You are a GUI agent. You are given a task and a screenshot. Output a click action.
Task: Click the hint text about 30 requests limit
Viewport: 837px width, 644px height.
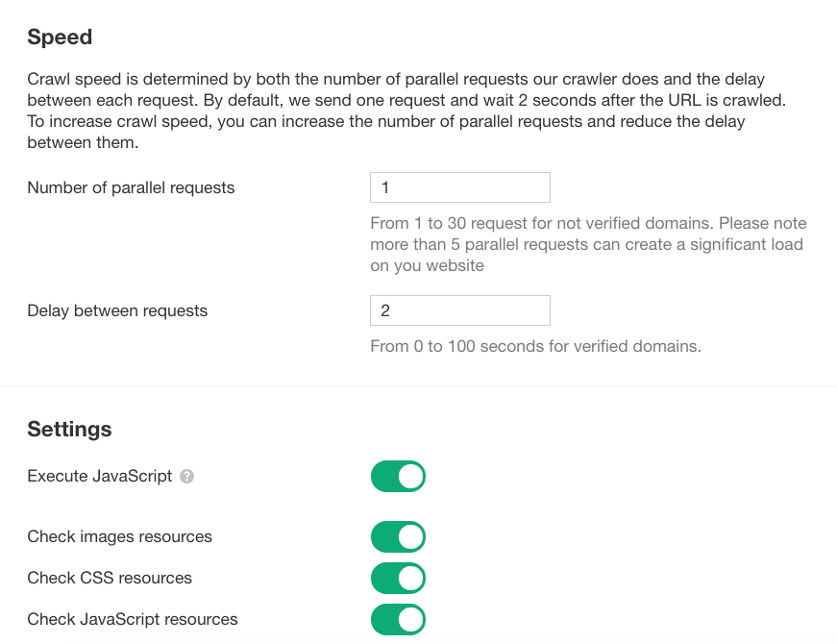click(588, 243)
